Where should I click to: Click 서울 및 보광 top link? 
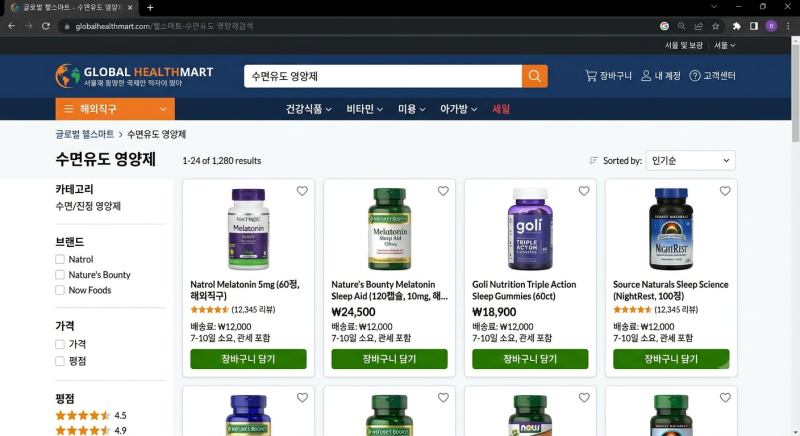pyautogui.click(x=684, y=45)
